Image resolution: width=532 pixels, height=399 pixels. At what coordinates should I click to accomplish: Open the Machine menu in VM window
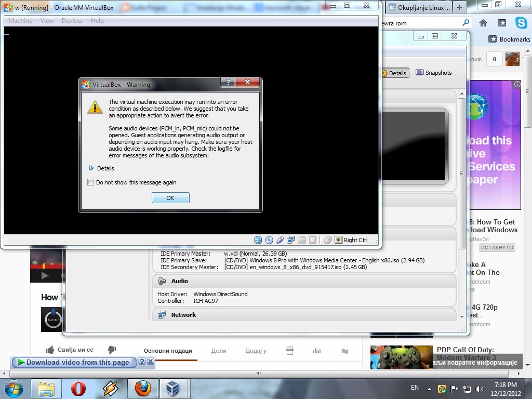pyautogui.click(x=20, y=21)
